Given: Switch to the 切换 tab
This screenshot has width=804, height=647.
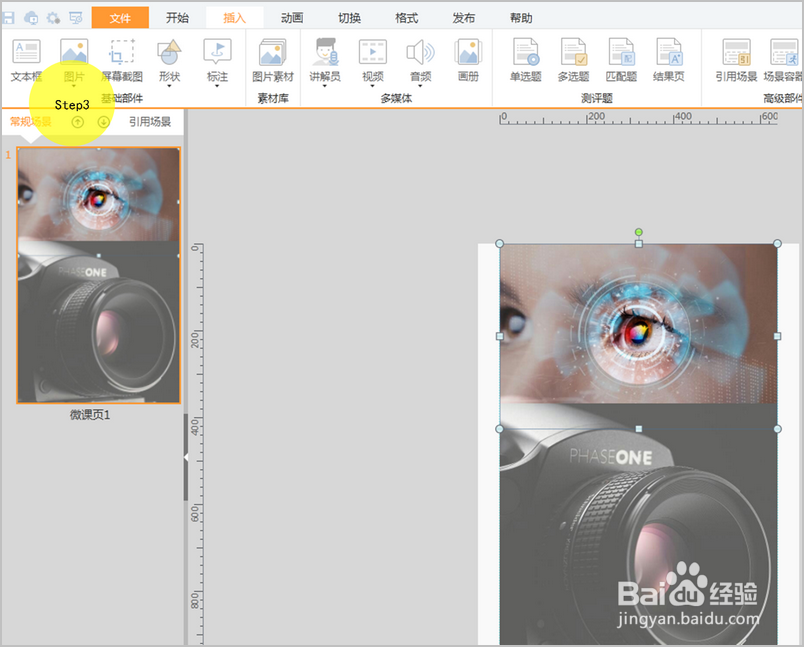Looking at the screenshot, I should (349, 18).
